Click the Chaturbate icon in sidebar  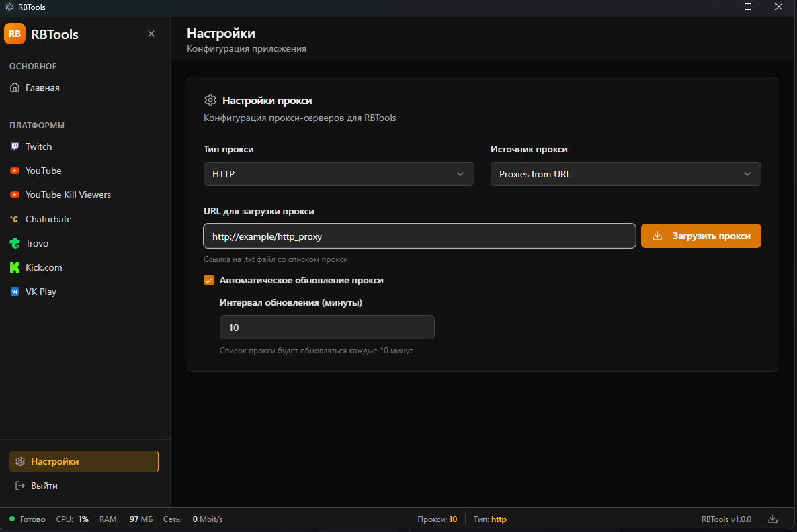click(x=15, y=219)
